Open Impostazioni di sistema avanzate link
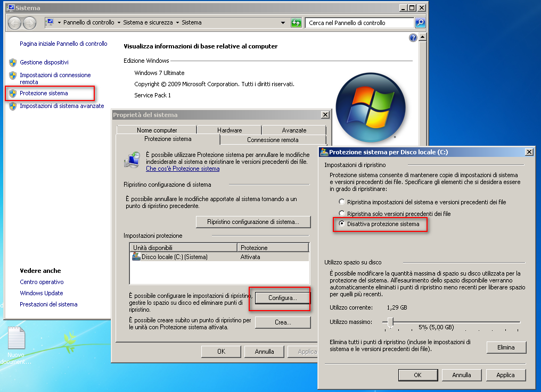The height and width of the screenshot is (392, 541). pyautogui.click(x=62, y=106)
